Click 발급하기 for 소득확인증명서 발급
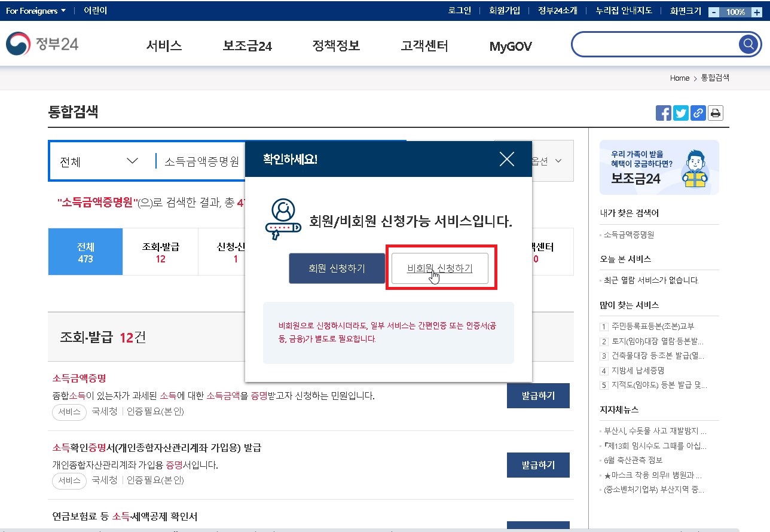The image size is (770, 532). click(538, 464)
